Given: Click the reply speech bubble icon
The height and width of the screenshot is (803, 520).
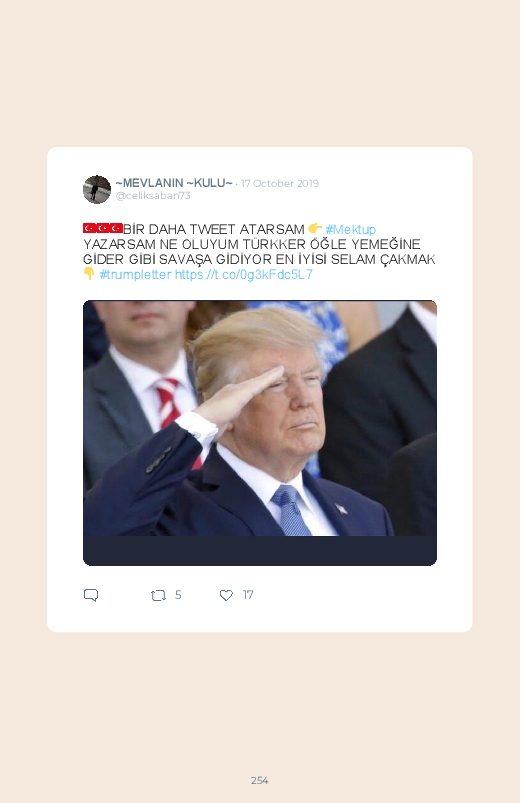Looking at the screenshot, I should pos(91,595).
